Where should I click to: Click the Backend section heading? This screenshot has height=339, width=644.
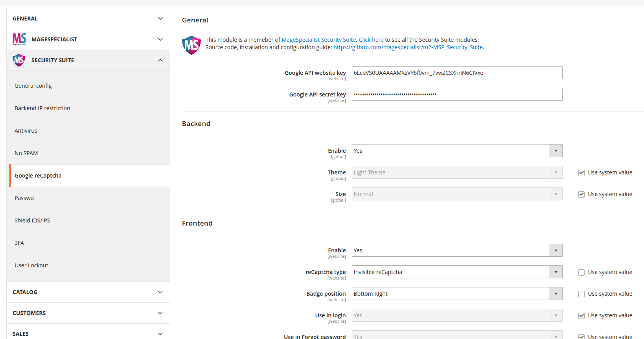(x=196, y=124)
